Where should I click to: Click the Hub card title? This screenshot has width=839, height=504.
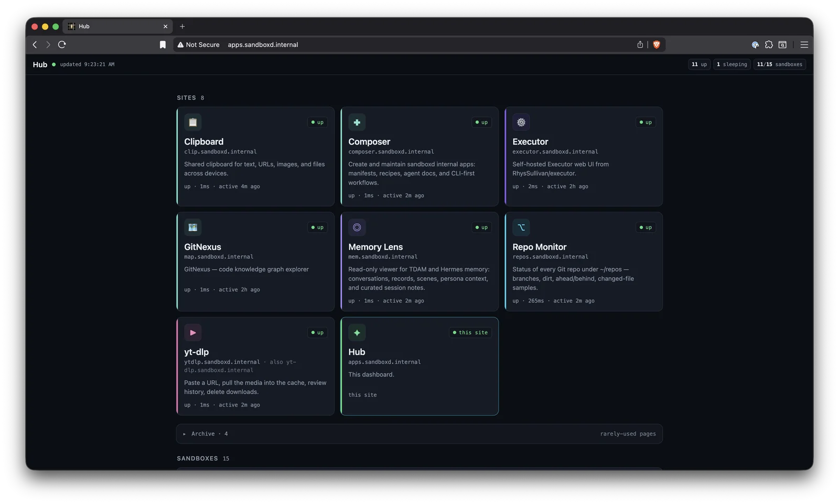click(x=357, y=352)
